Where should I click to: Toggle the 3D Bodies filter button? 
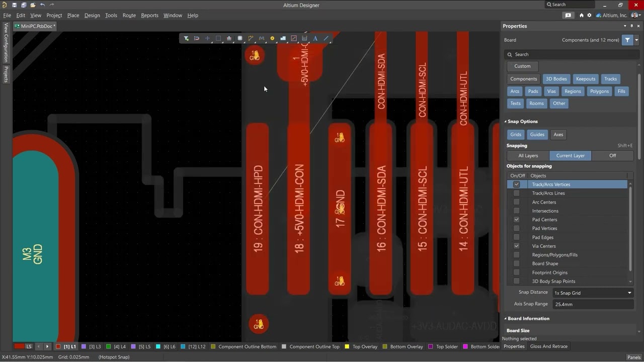click(556, 79)
